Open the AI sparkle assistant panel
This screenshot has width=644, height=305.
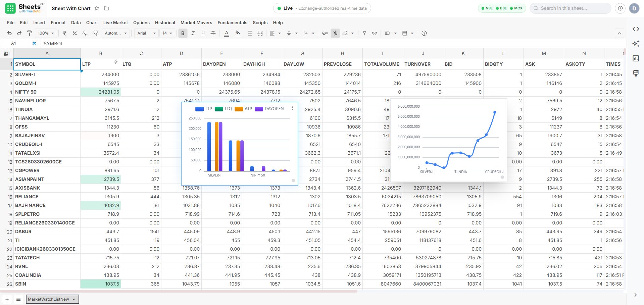[x=636, y=44]
